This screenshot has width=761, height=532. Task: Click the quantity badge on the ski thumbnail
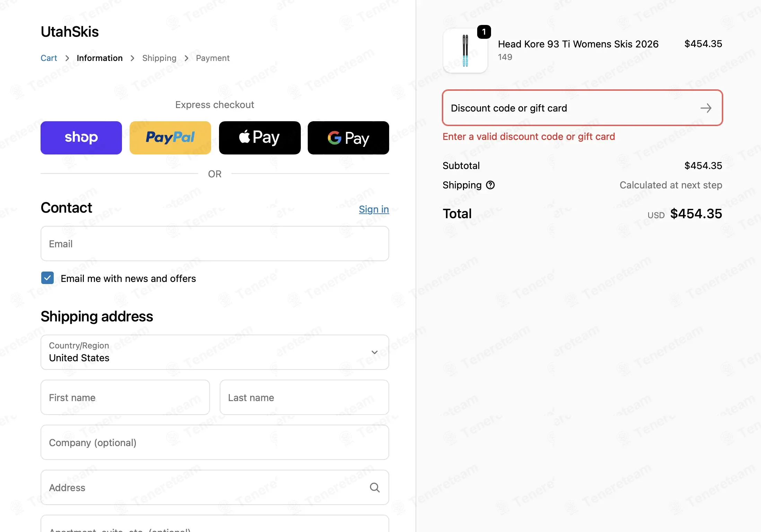pos(484,32)
